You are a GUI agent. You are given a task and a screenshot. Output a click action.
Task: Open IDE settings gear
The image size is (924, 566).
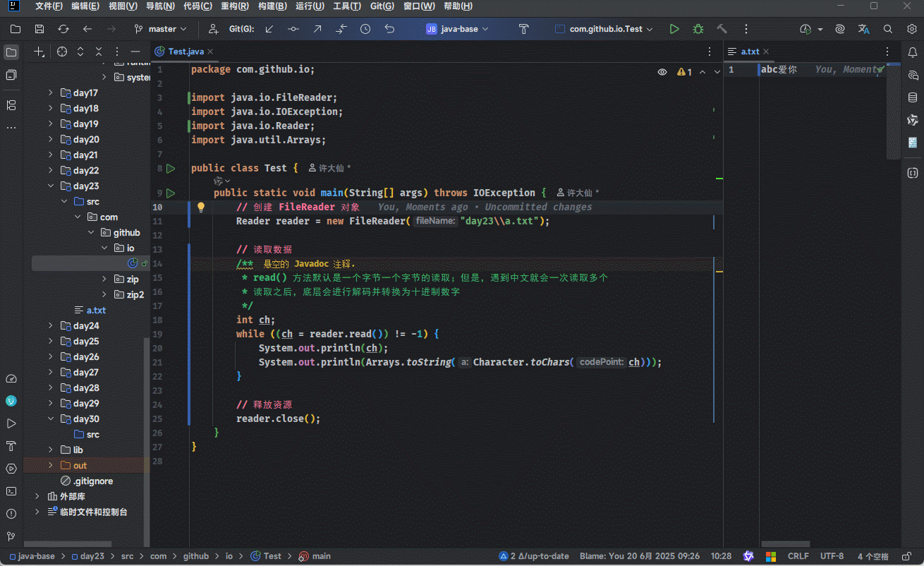911,29
